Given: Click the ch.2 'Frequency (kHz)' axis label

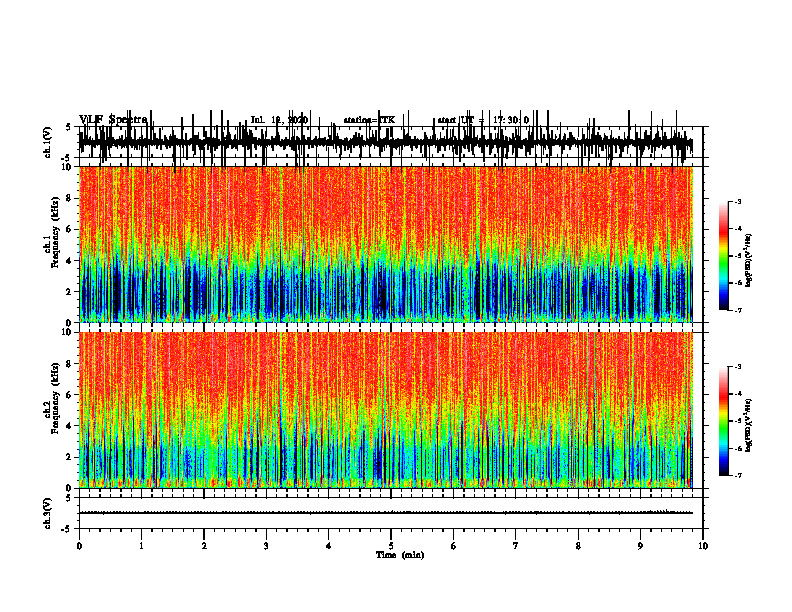Looking at the screenshot, I should coord(55,398).
